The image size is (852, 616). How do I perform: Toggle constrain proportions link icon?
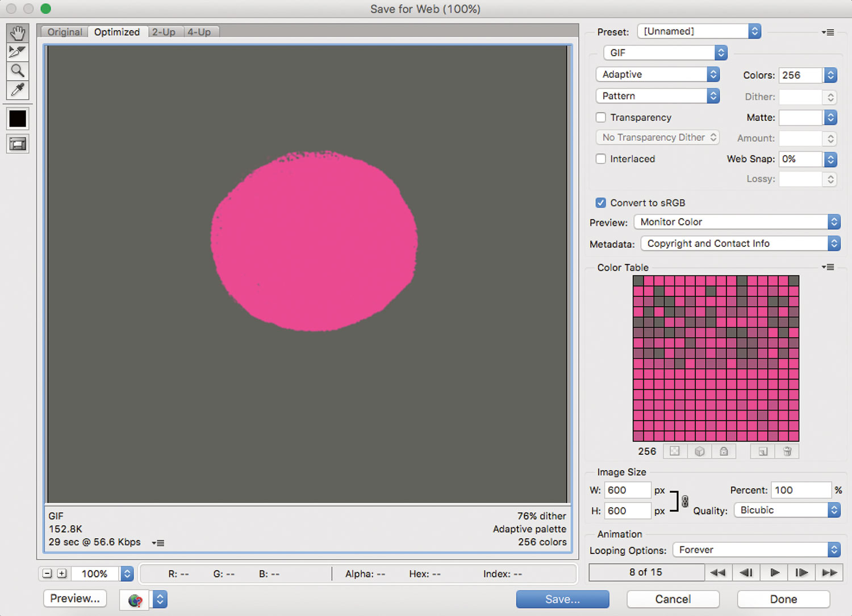[685, 501]
